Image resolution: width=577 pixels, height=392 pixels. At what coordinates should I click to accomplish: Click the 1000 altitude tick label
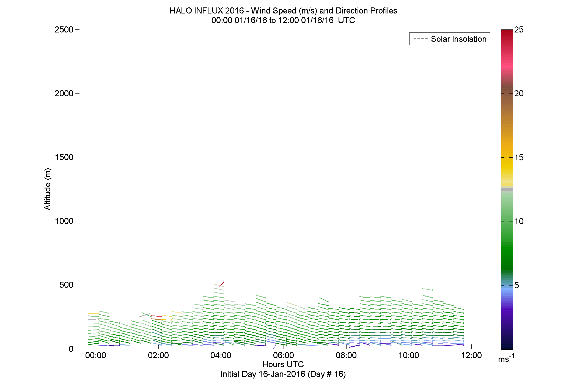[x=64, y=221]
